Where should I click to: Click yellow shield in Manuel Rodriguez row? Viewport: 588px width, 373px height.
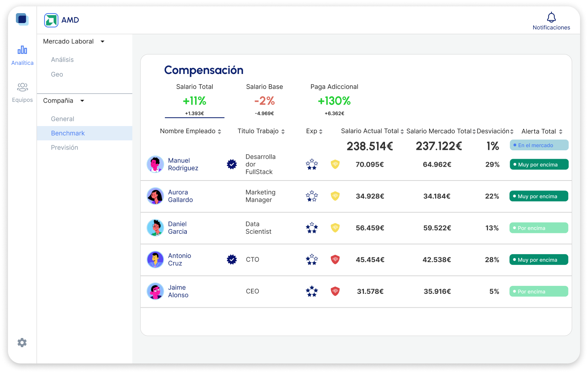[x=335, y=164]
